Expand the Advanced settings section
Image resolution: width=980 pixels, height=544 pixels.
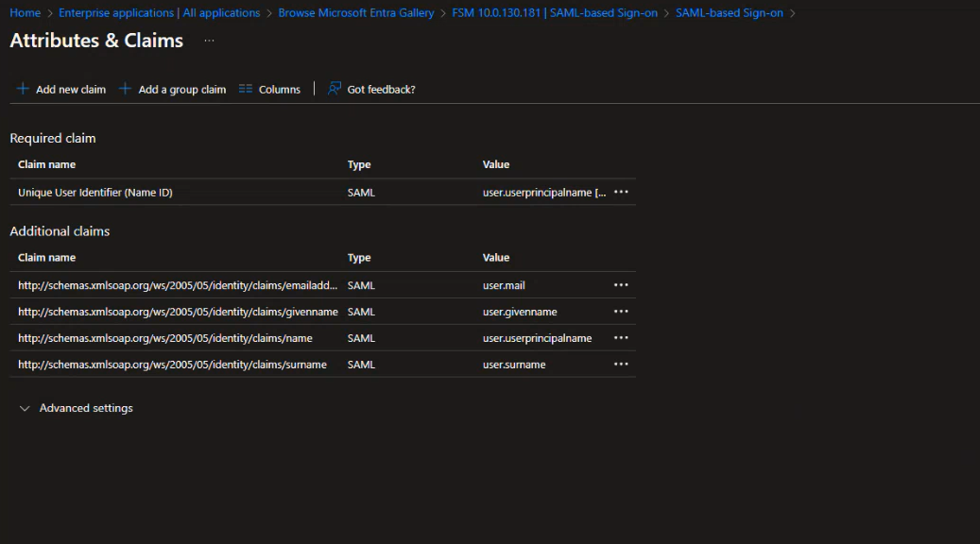tap(26, 408)
